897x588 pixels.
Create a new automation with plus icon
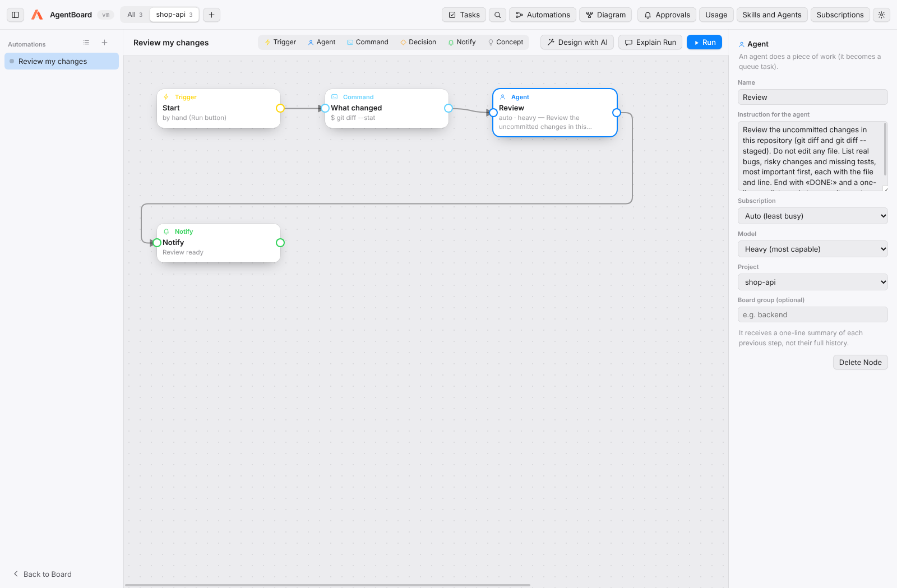point(104,43)
